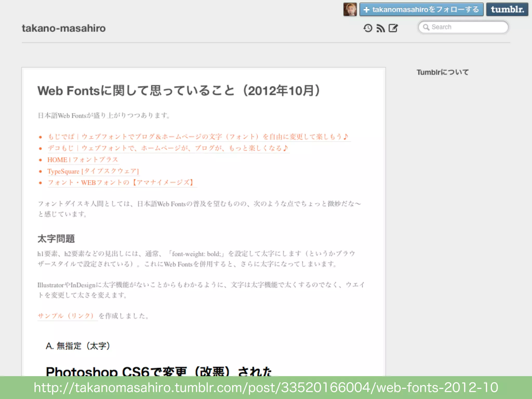Viewport: 532px width, 399px height.
Task: Click the takanomasahiro avatar thumbnail
Action: [x=350, y=9]
